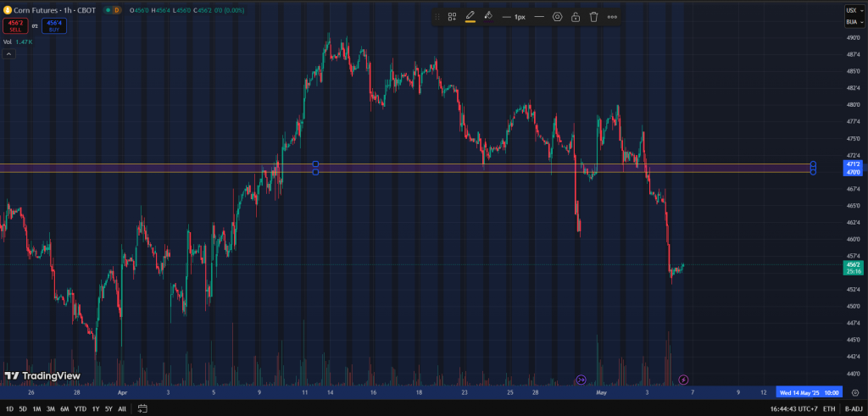Lock the selected drawing

tap(576, 17)
